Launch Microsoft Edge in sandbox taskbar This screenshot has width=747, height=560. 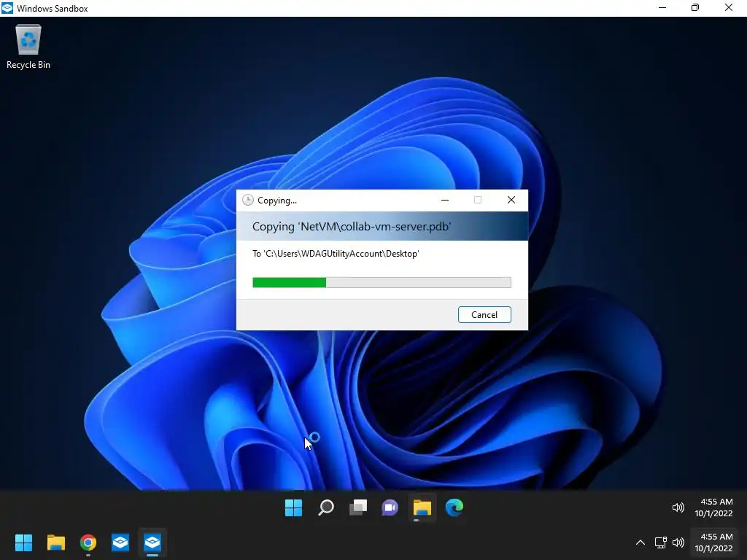tap(454, 507)
